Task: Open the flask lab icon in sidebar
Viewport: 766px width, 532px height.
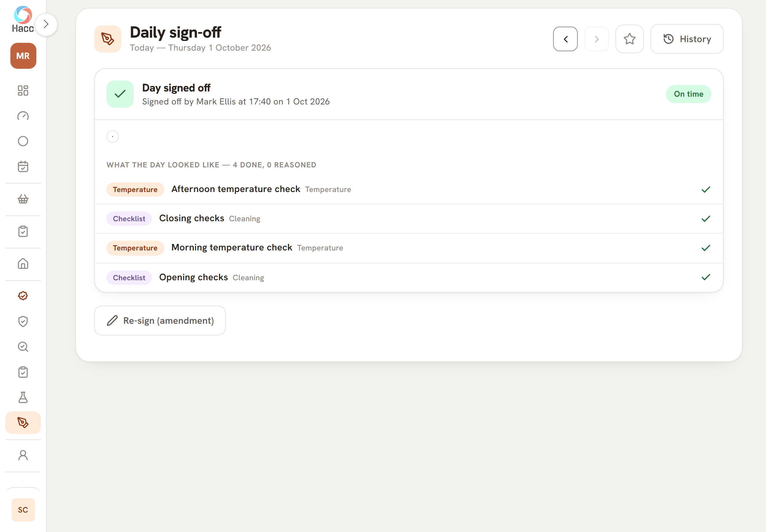Action: tap(23, 397)
